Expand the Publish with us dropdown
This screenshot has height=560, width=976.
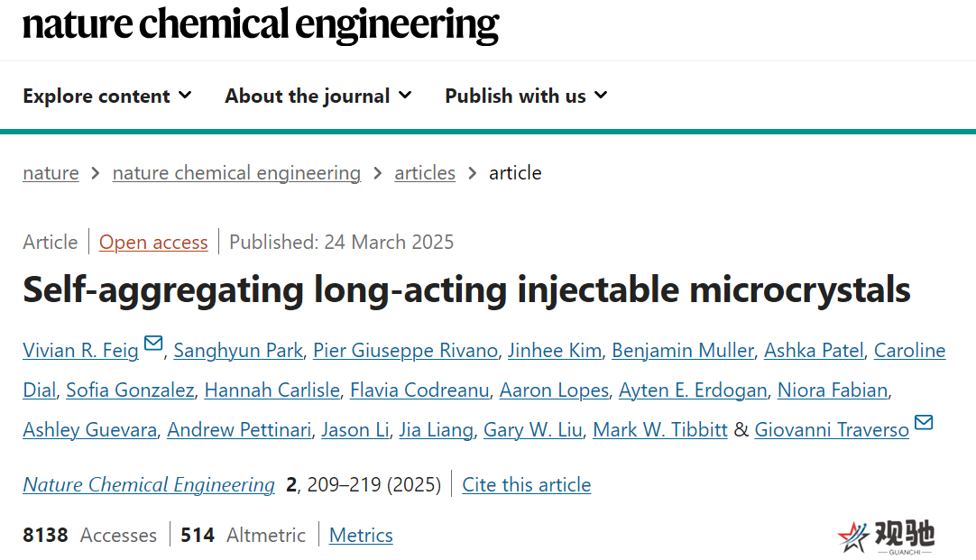click(526, 96)
